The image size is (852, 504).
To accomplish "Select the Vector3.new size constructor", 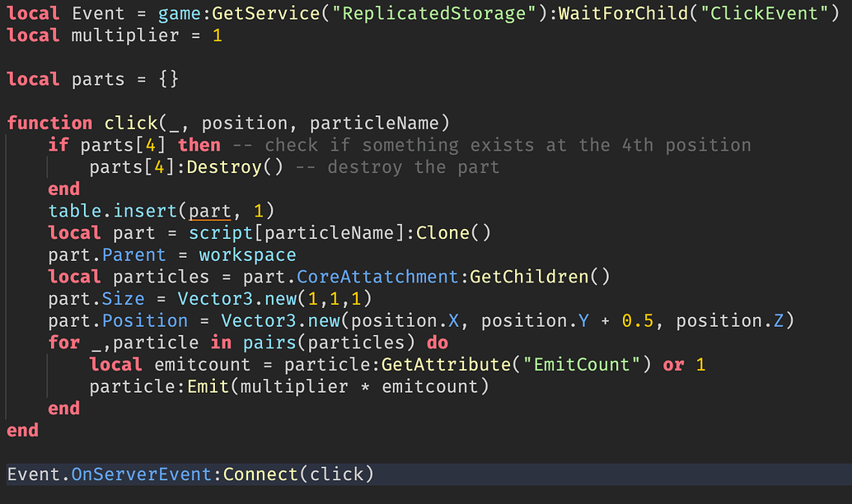I will 272,298.
